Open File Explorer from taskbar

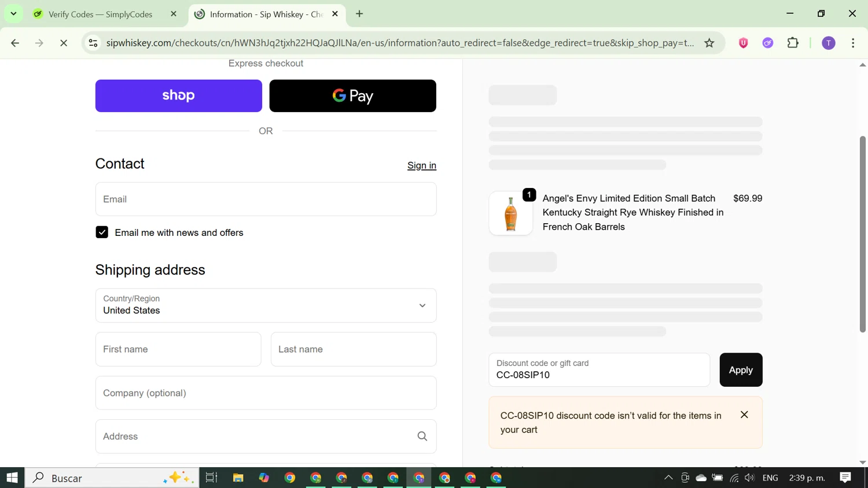[238, 478]
